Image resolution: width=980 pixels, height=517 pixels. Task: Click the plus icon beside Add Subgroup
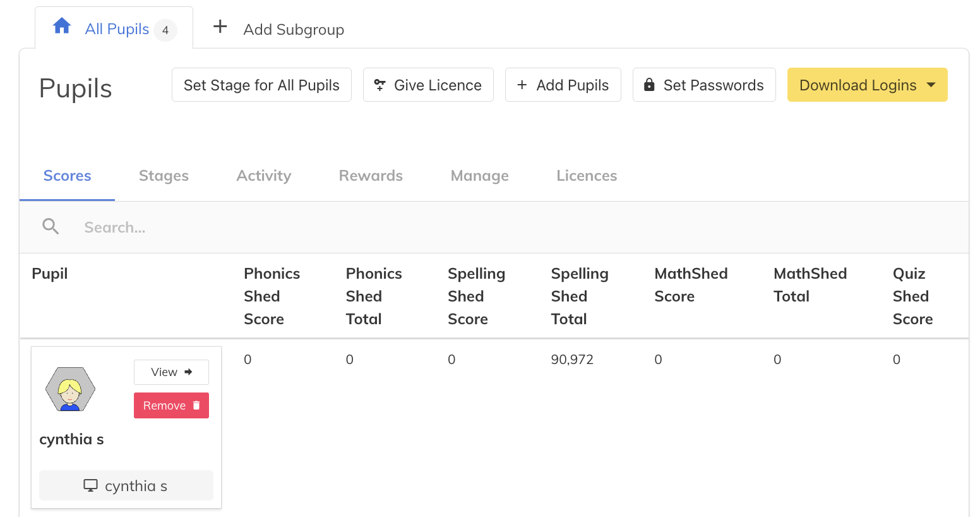(x=220, y=27)
